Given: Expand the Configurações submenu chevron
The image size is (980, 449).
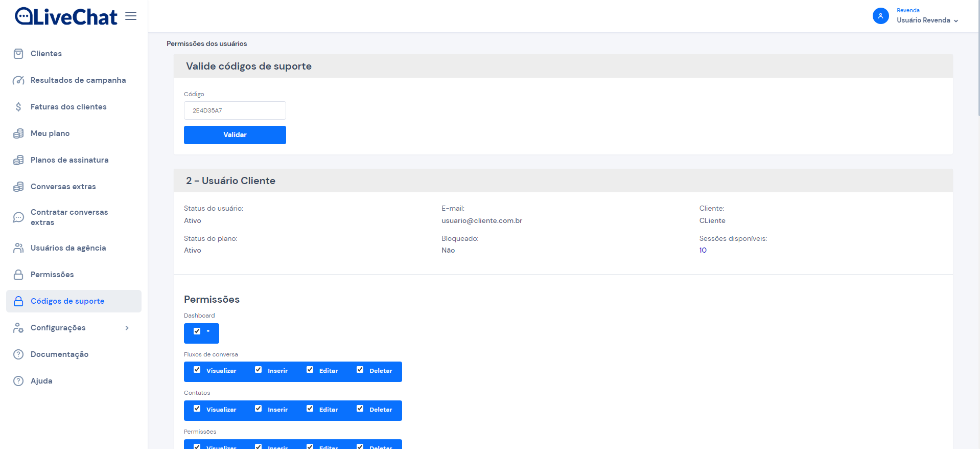Looking at the screenshot, I should 127,328.
